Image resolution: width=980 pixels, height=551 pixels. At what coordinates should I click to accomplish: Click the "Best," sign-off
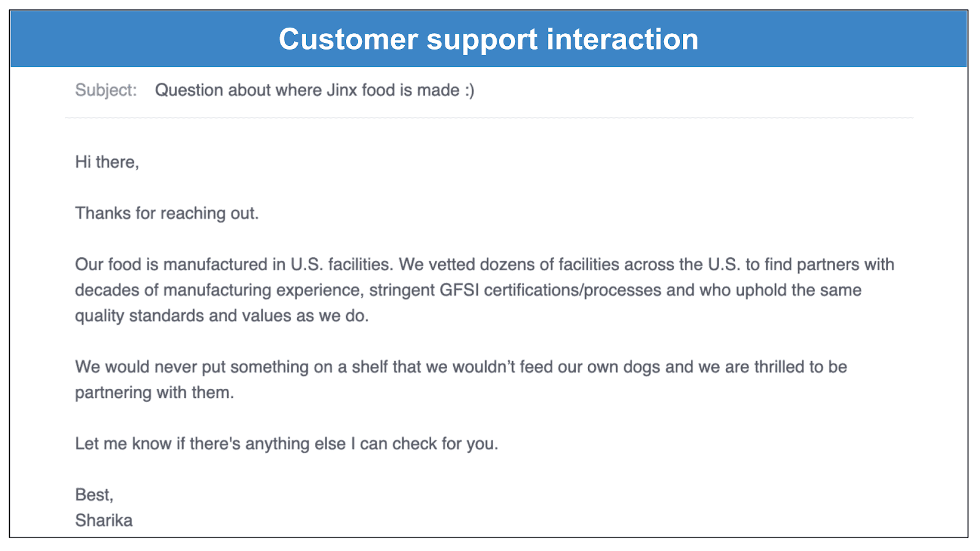coord(94,495)
